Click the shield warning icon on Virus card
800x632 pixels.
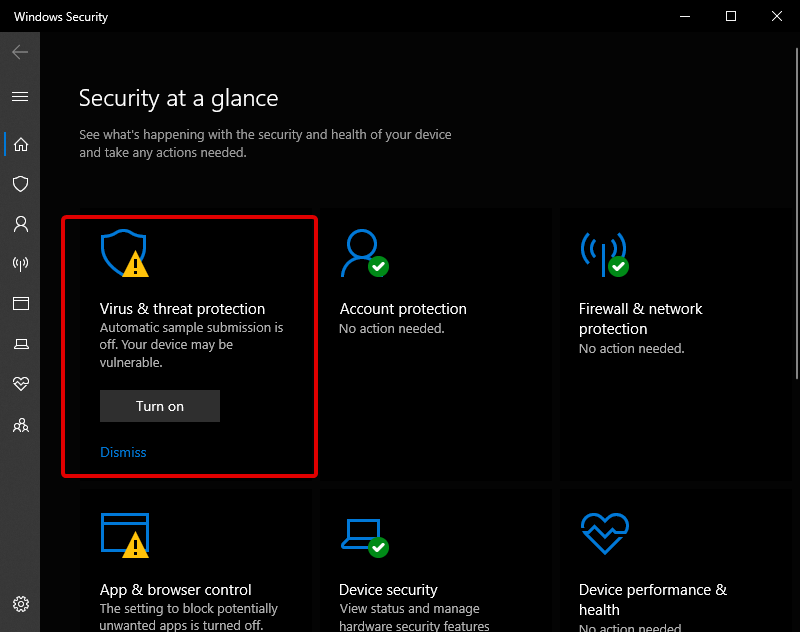pos(124,253)
